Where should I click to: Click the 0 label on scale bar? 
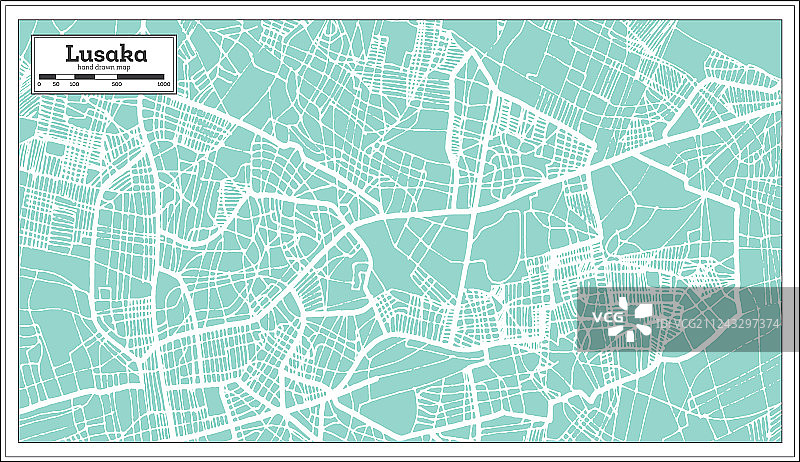(x=39, y=85)
